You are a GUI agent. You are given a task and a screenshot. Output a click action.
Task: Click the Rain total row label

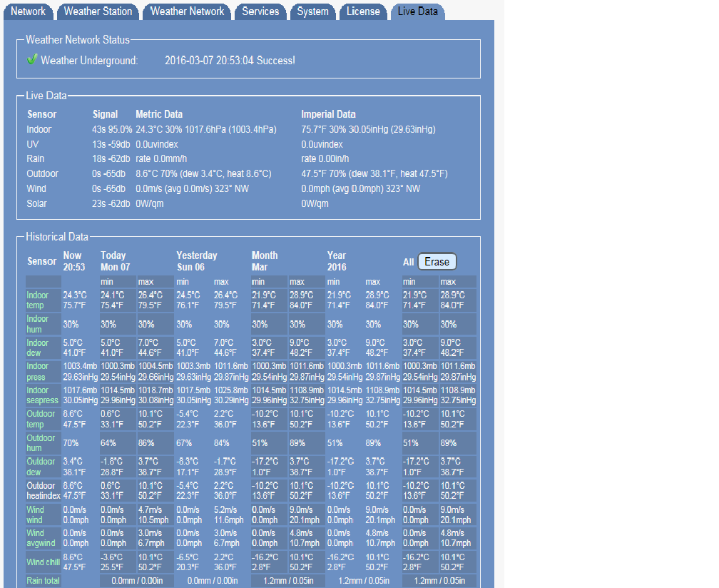(x=43, y=581)
